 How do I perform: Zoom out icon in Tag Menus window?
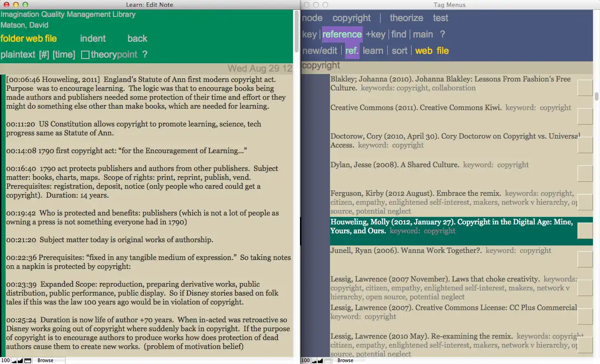pos(314,361)
